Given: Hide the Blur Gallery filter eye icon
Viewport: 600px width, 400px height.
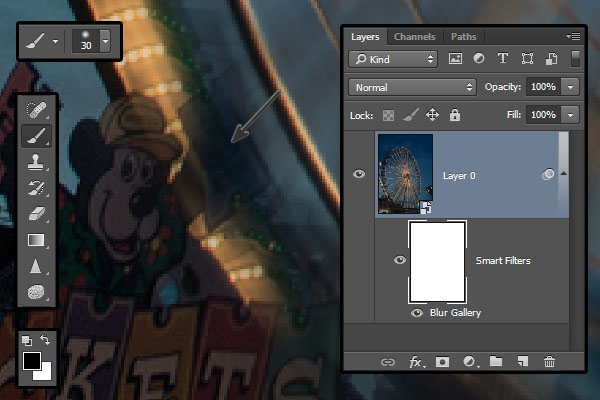Looking at the screenshot, I should (417, 313).
